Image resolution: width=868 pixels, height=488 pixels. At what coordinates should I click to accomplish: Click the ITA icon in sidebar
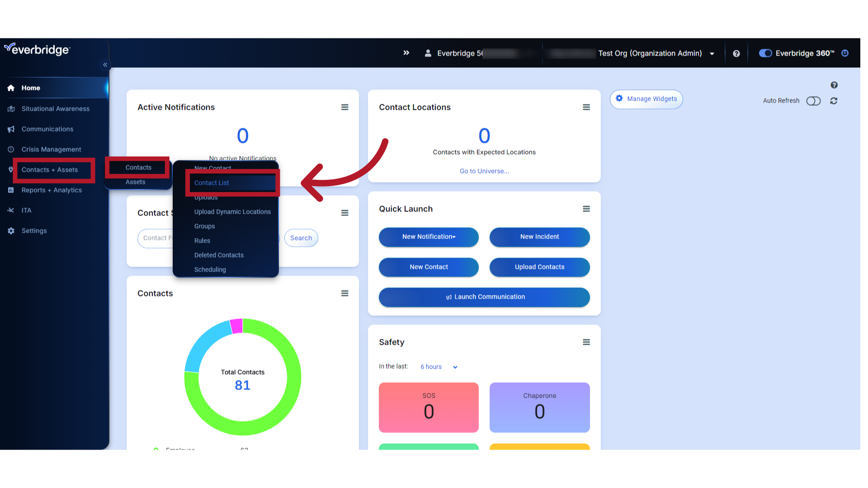[x=11, y=210]
